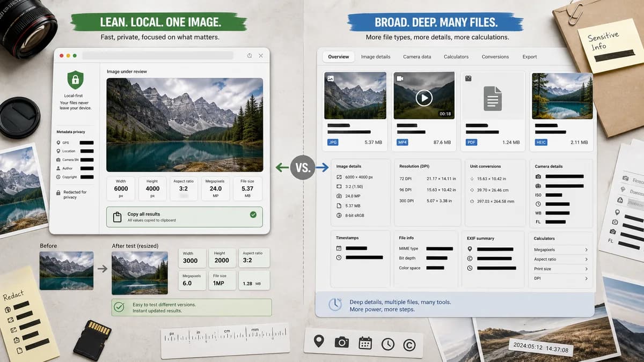Image resolution: width=644 pixels, height=362 pixels.
Task: Click the copyright icon in EXIF summary
Action: point(470,258)
